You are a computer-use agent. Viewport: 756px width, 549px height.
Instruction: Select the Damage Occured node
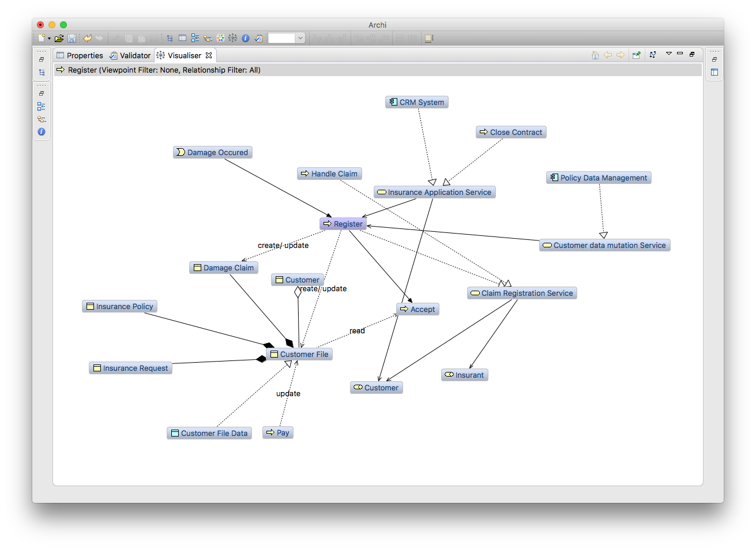click(x=213, y=152)
